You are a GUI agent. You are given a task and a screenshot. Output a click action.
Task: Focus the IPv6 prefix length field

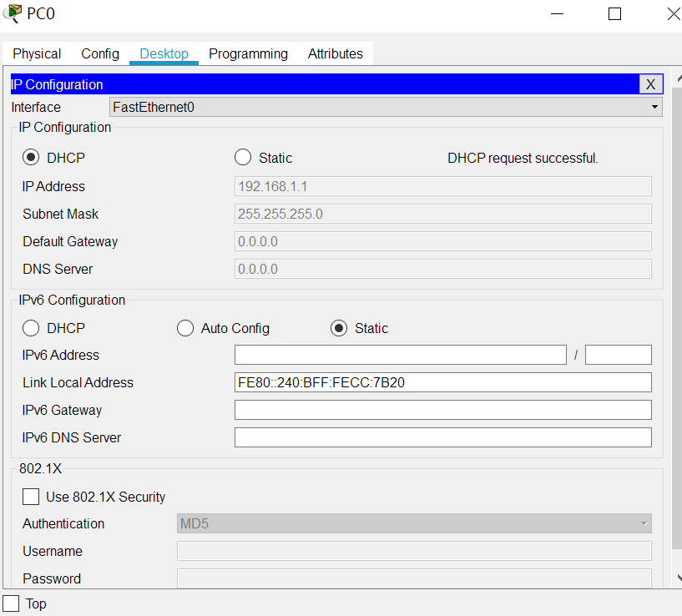click(x=618, y=355)
